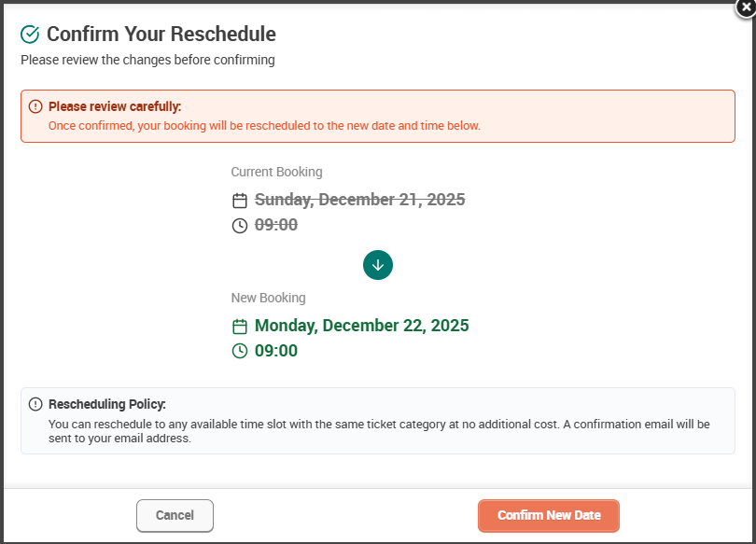The width and height of the screenshot is (756, 544).
Task: Click the struck-through date Sunday, December 21, 2025
Action: tap(359, 200)
